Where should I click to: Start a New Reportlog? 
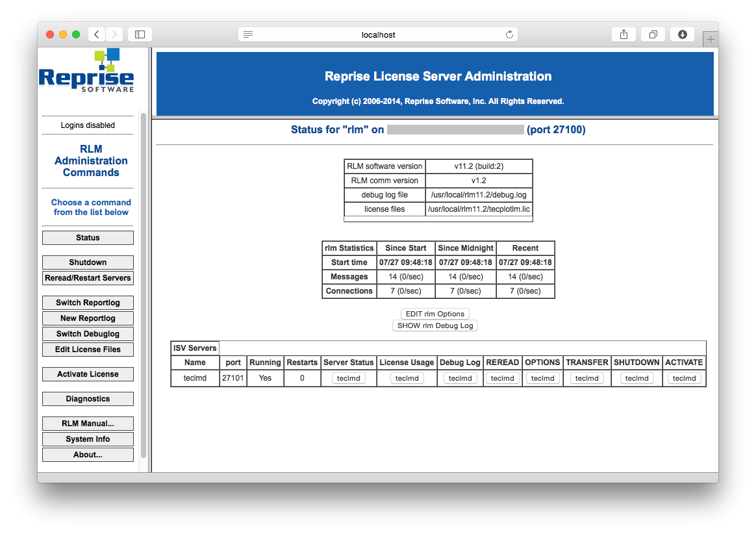(88, 318)
